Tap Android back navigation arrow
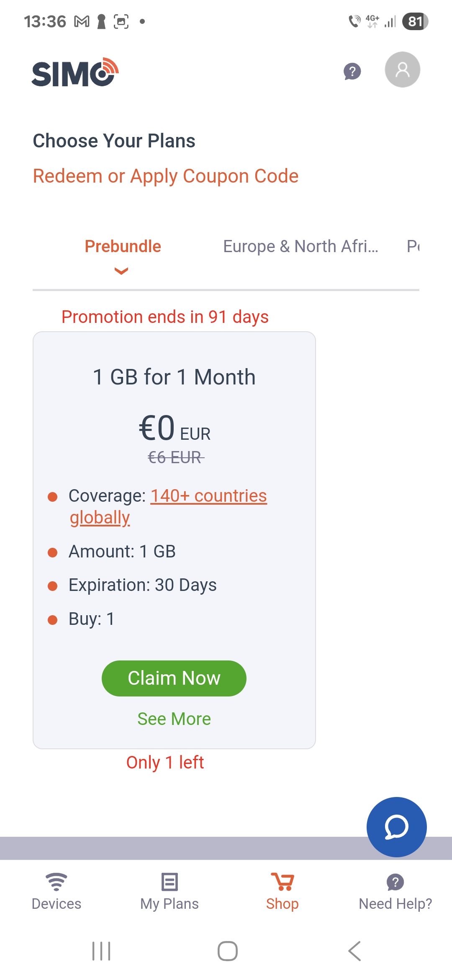The height and width of the screenshot is (980, 452). pyautogui.click(x=354, y=951)
